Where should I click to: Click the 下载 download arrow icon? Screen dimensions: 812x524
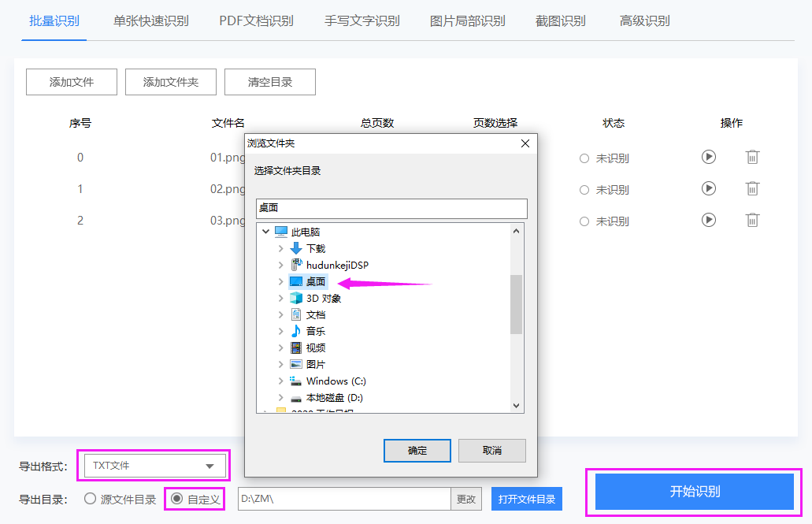(x=295, y=248)
